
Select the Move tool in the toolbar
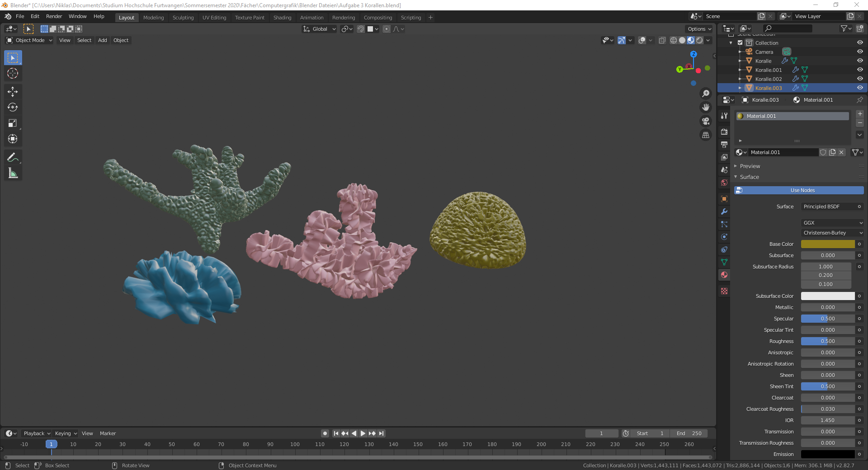13,92
